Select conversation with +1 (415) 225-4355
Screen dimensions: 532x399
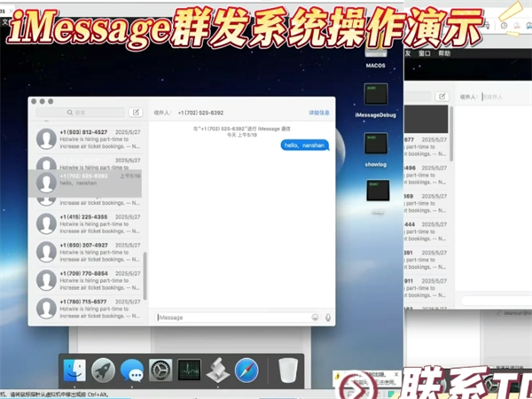84,224
